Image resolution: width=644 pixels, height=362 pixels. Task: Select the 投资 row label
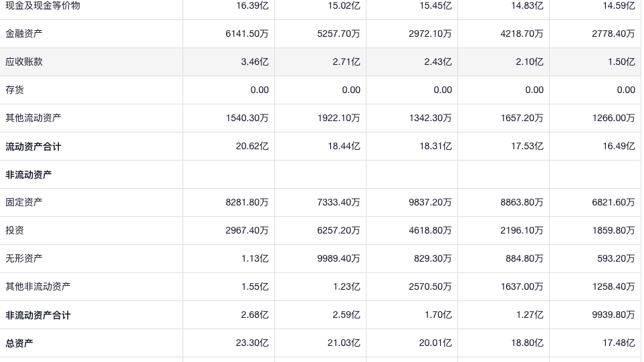(x=15, y=230)
